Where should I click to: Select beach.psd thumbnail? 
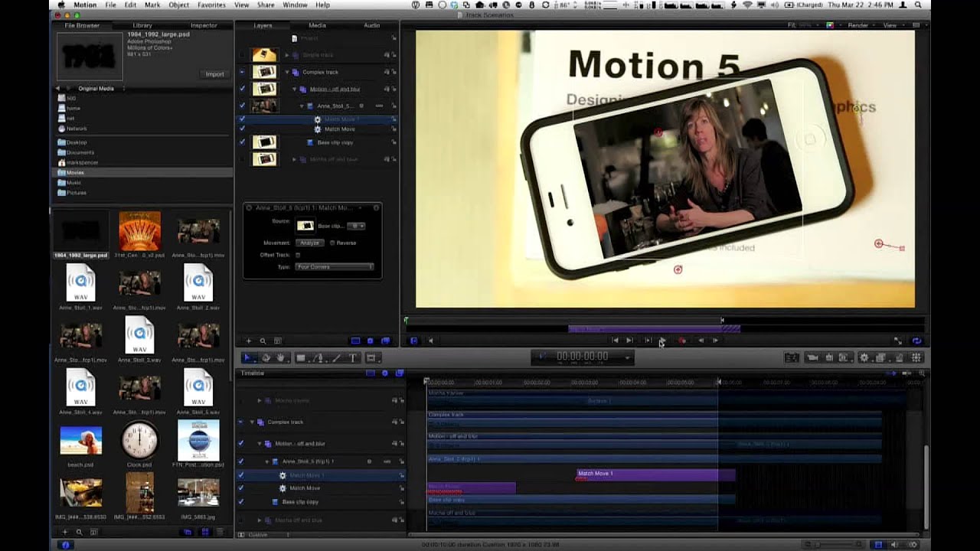pyautogui.click(x=80, y=440)
